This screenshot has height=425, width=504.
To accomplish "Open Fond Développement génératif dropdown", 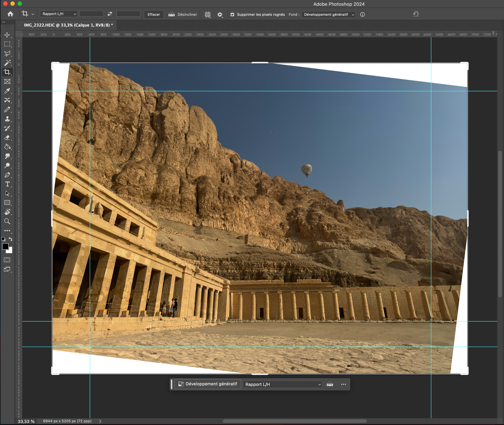I will coord(328,15).
